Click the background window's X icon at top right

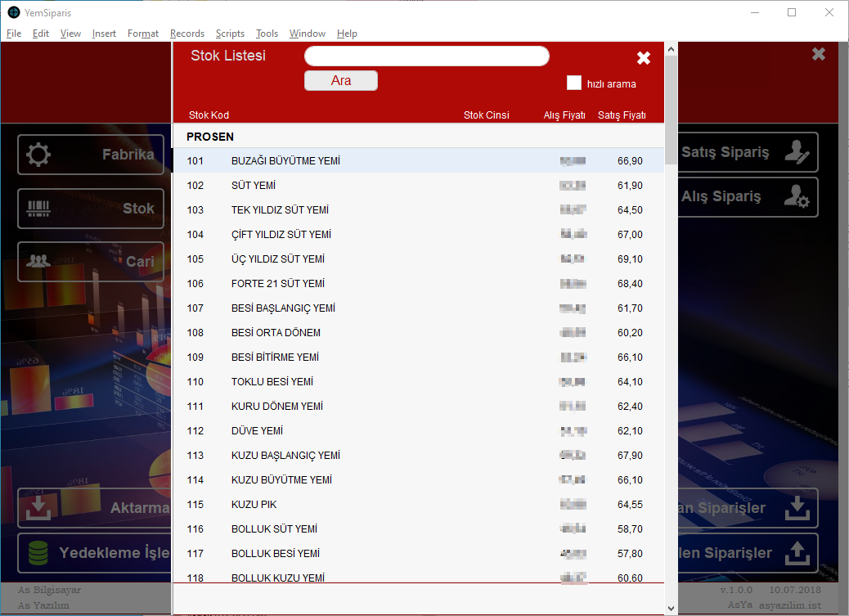point(819,54)
